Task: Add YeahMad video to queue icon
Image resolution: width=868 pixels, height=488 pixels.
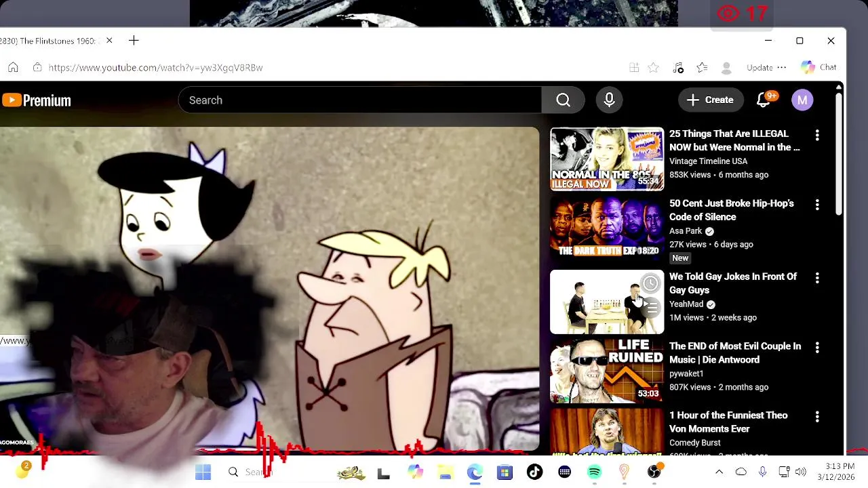Action: [650, 309]
